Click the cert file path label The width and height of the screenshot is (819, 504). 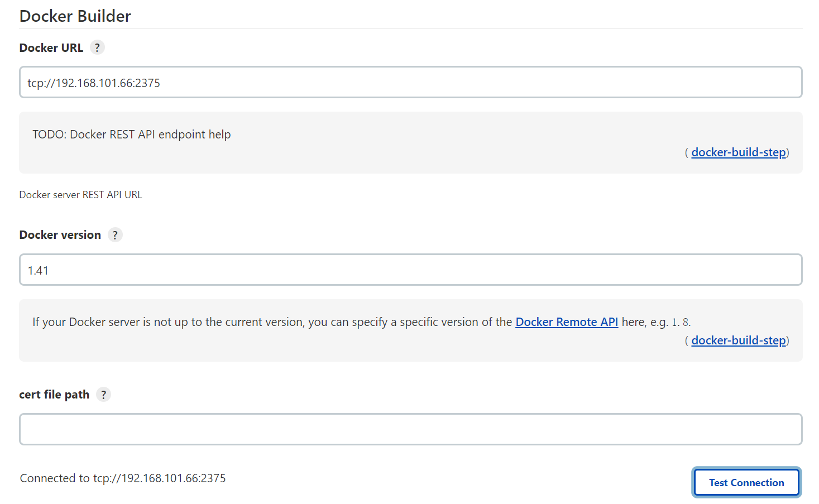54,395
